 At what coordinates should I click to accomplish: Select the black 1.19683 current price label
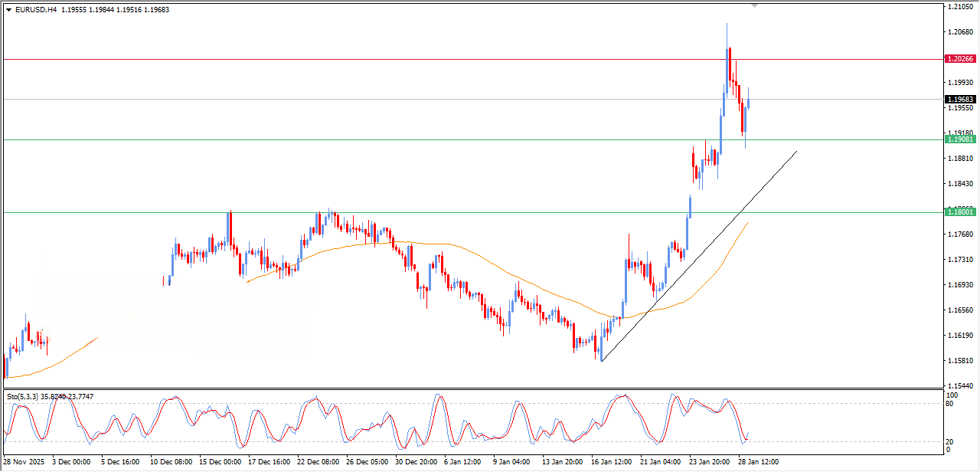[x=959, y=100]
